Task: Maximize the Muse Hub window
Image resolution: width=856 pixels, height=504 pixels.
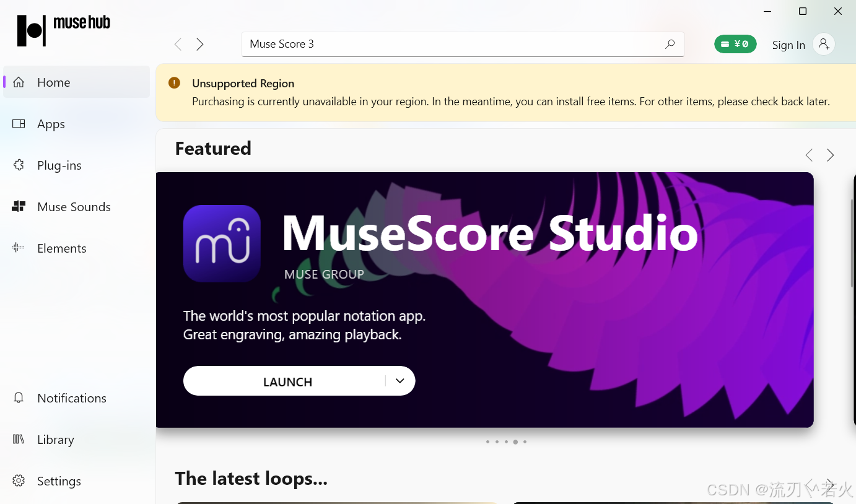Action: click(x=803, y=11)
